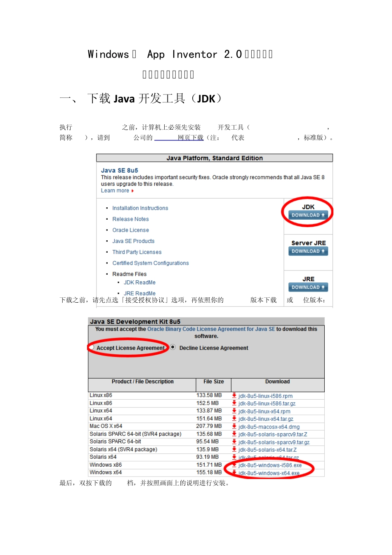The height and width of the screenshot is (555, 392).
Task: Open the Java SE Products link
Action: (133, 241)
